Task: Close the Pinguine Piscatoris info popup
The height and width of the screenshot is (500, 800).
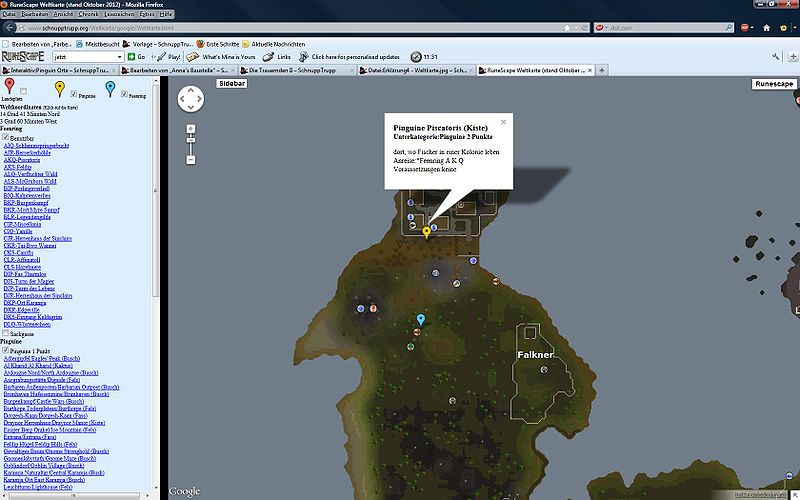Action: click(x=503, y=122)
